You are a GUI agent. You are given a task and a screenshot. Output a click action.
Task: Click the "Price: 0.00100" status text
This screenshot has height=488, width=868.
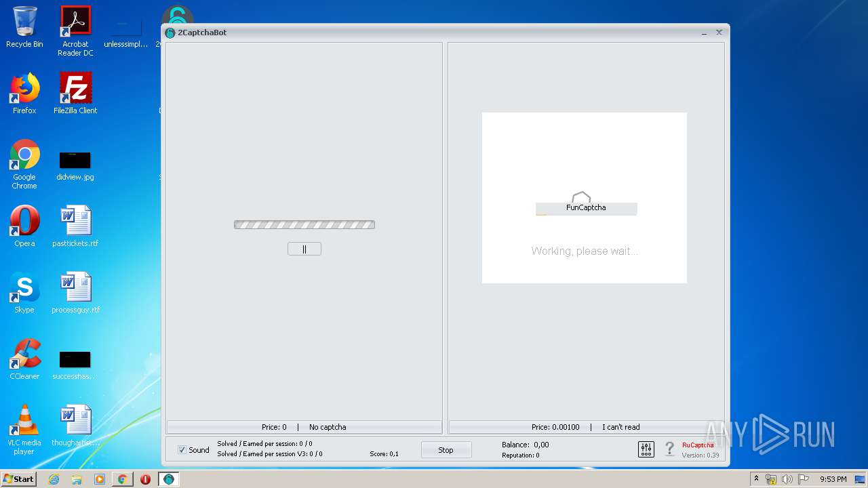[x=555, y=427]
